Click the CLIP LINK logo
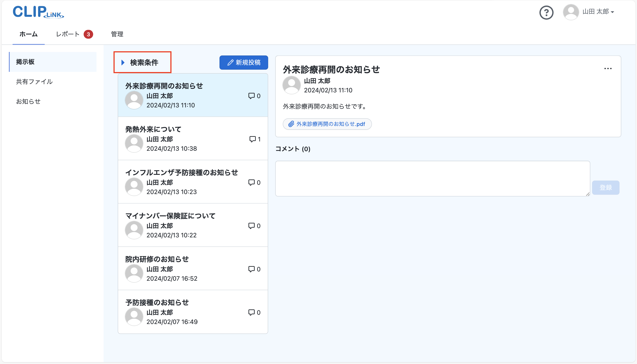The image size is (637, 364). click(x=38, y=12)
